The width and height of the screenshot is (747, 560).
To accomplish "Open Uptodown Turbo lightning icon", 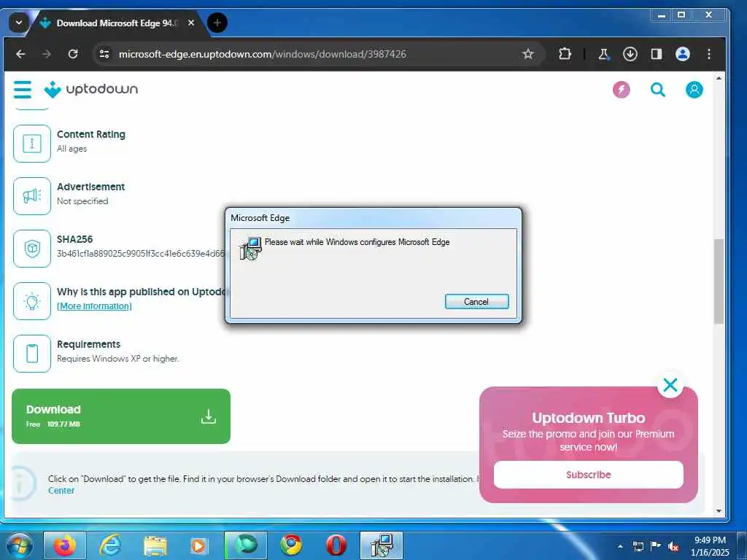I will pos(622,89).
